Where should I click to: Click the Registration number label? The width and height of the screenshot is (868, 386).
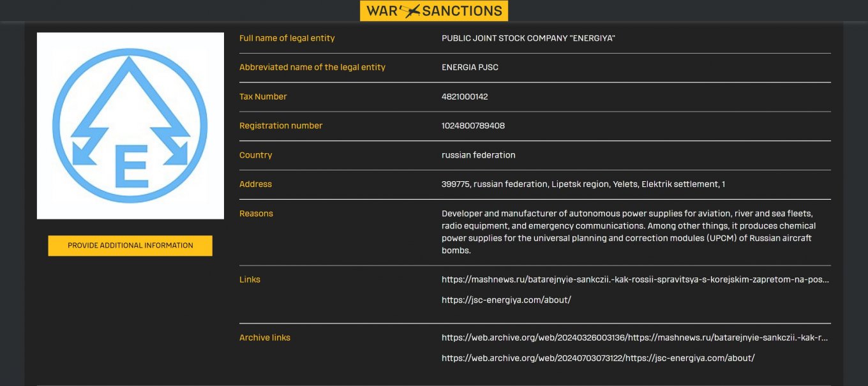281,126
